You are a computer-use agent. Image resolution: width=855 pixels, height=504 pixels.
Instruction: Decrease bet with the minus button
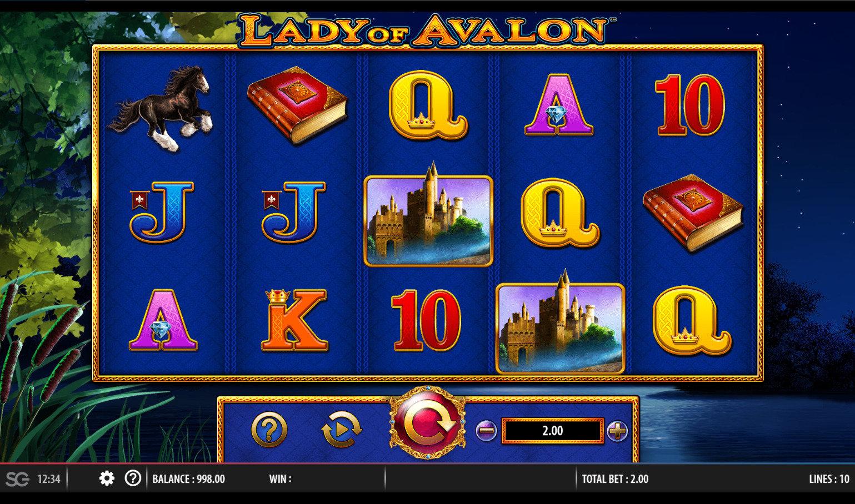tap(486, 430)
